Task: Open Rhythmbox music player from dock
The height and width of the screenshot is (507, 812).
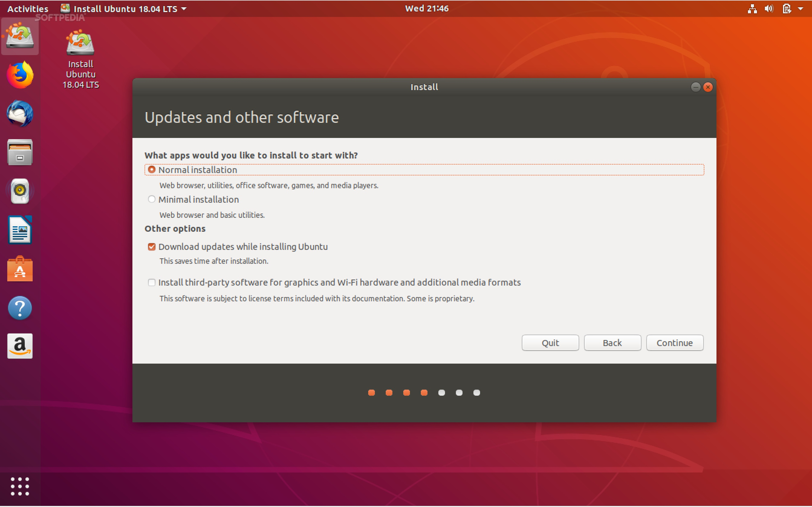Action: coord(20,191)
